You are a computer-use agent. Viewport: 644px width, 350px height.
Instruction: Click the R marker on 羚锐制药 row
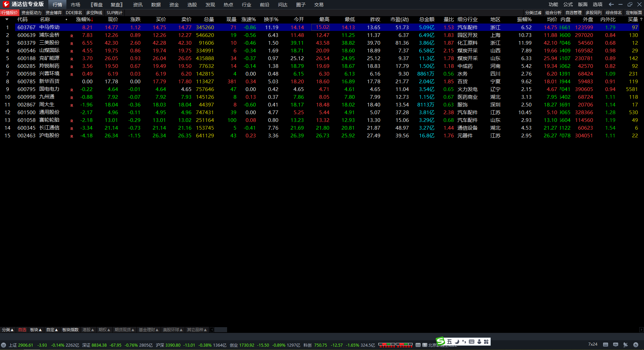click(72, 67)
